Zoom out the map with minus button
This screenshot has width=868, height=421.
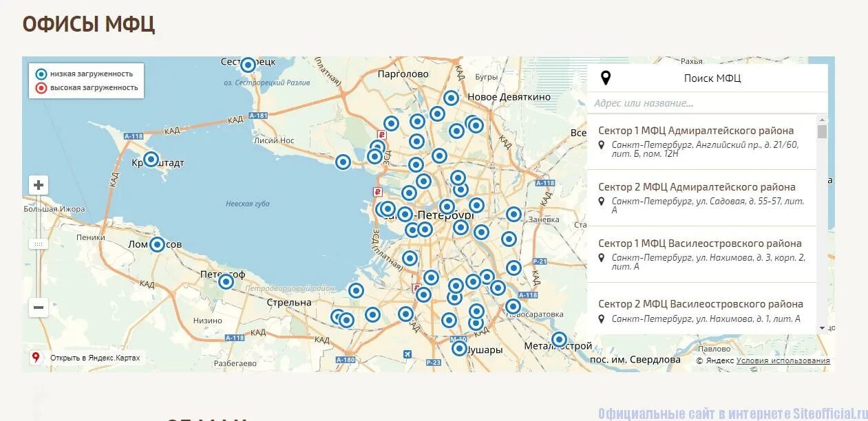coord(39,307)
